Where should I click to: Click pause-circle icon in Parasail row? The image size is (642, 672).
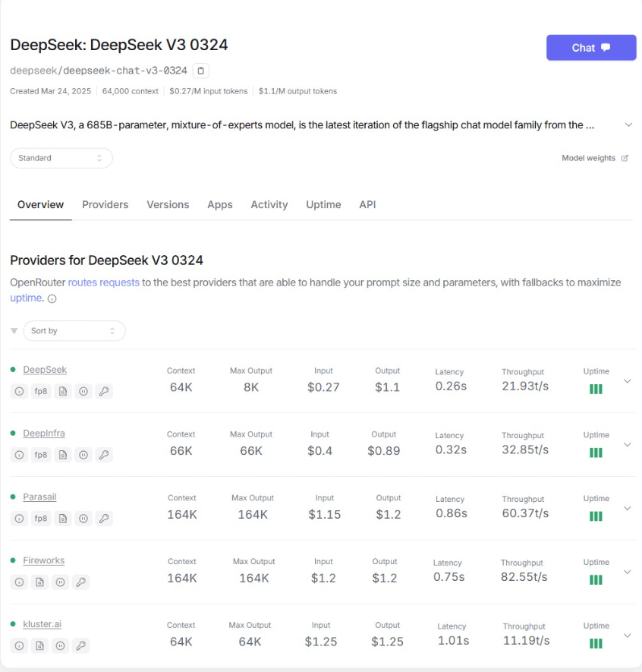click(x=83, y=519)
